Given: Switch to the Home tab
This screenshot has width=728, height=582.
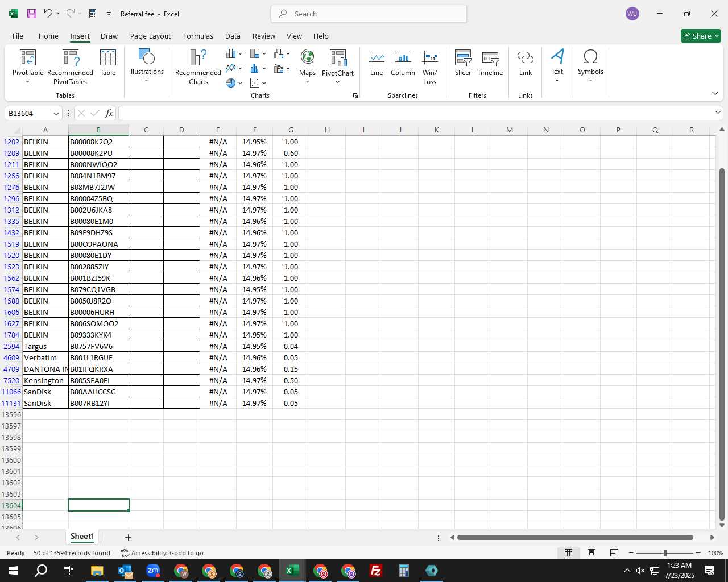Looking at the screenshot, I should (x=48, y=36).
